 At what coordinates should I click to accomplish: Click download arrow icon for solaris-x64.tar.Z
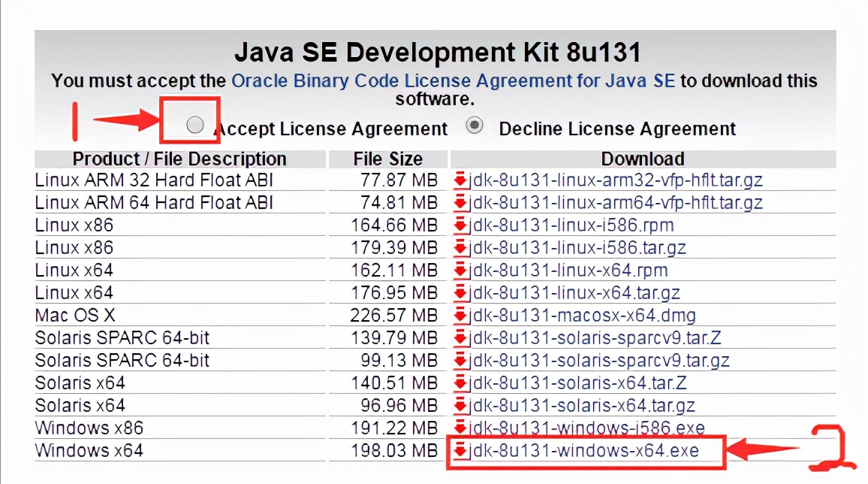[x=460, y=383]
